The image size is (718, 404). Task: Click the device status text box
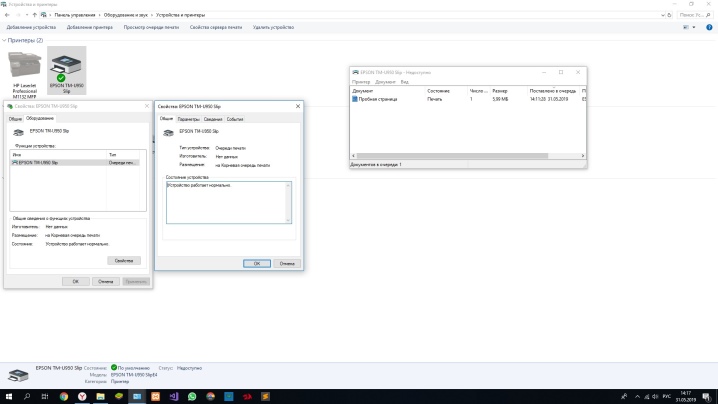228,202
